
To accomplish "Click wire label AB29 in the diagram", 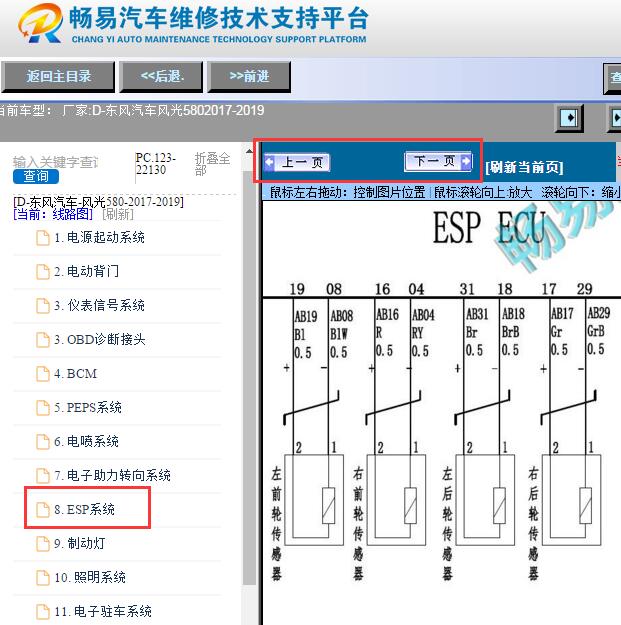I will point(598,313).
